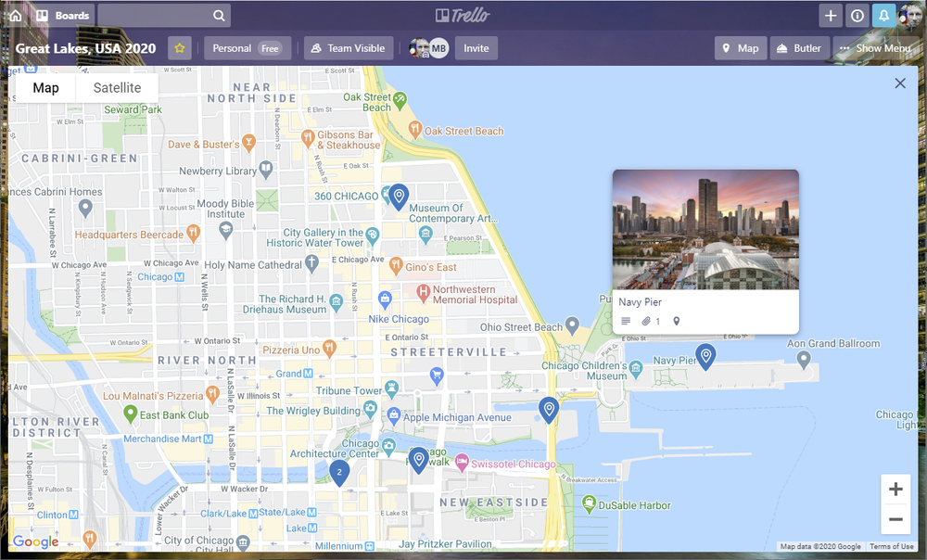
Task: Click the location pin icon on the Navy Pier card
Action: [x=676, y=321]
